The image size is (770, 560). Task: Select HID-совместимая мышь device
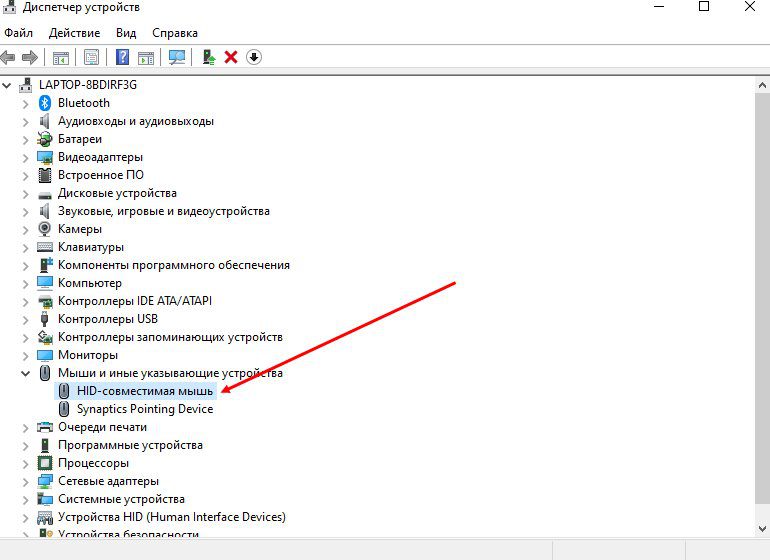[145, 391]
